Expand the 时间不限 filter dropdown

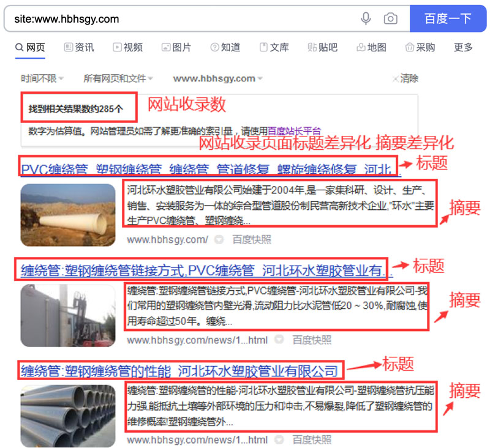(x=42, y=78)
